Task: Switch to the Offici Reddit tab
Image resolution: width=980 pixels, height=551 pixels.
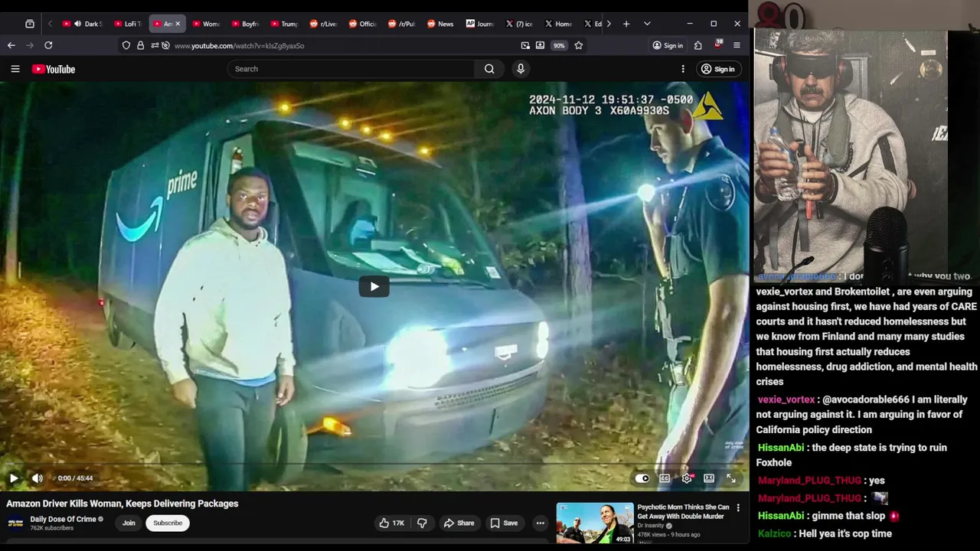Action: 362,24
